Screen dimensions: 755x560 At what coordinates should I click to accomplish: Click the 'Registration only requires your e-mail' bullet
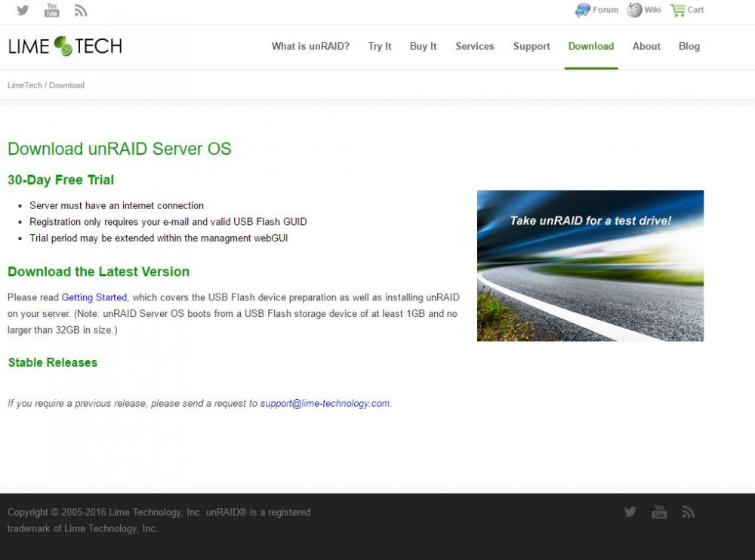click(168, 222)
